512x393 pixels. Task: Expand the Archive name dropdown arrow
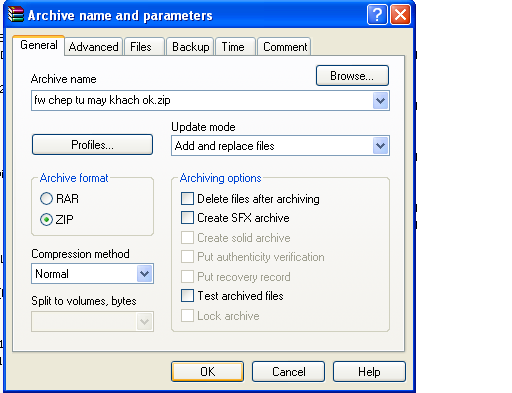click(x=380, y=101)
